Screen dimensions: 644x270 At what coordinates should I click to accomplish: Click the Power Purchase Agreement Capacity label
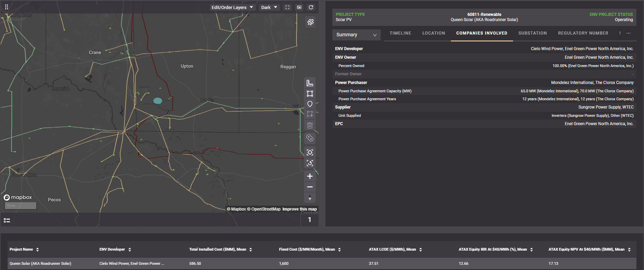[x=375, y=91]
